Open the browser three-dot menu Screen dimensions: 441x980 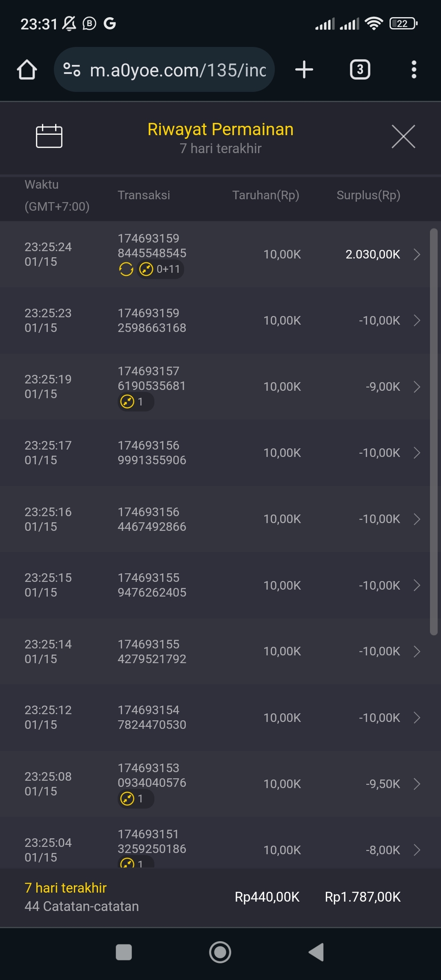[414, 69]
